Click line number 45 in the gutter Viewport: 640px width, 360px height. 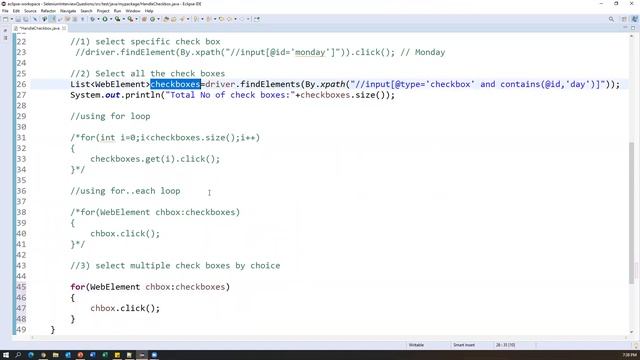[21, 287]
